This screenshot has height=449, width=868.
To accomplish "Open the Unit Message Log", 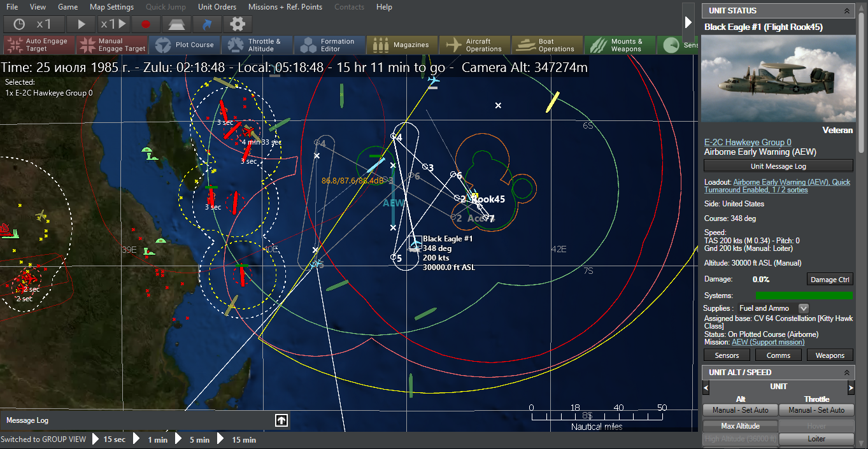I will coord(778,166).
